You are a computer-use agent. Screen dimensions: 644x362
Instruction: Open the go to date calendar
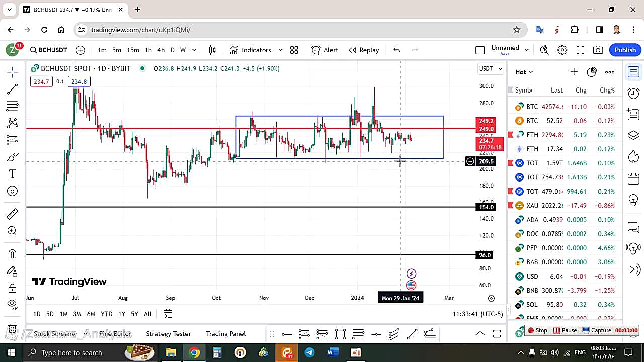tap(168, 314)
